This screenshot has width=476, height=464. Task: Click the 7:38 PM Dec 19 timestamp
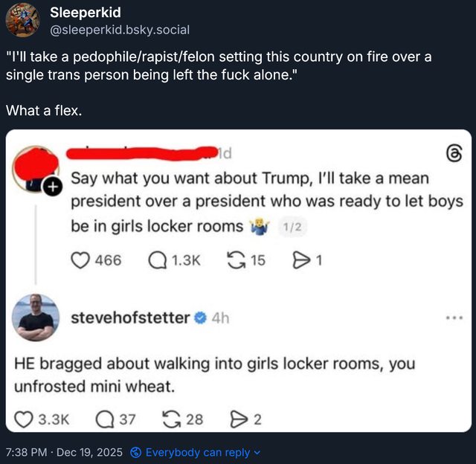coord(64,452)
